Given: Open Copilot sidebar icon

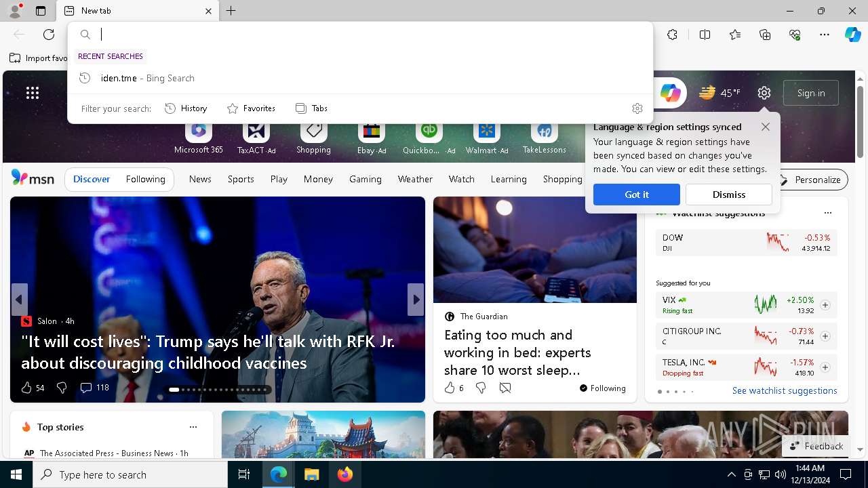Looking at the screenshot, I should (852, 35).
